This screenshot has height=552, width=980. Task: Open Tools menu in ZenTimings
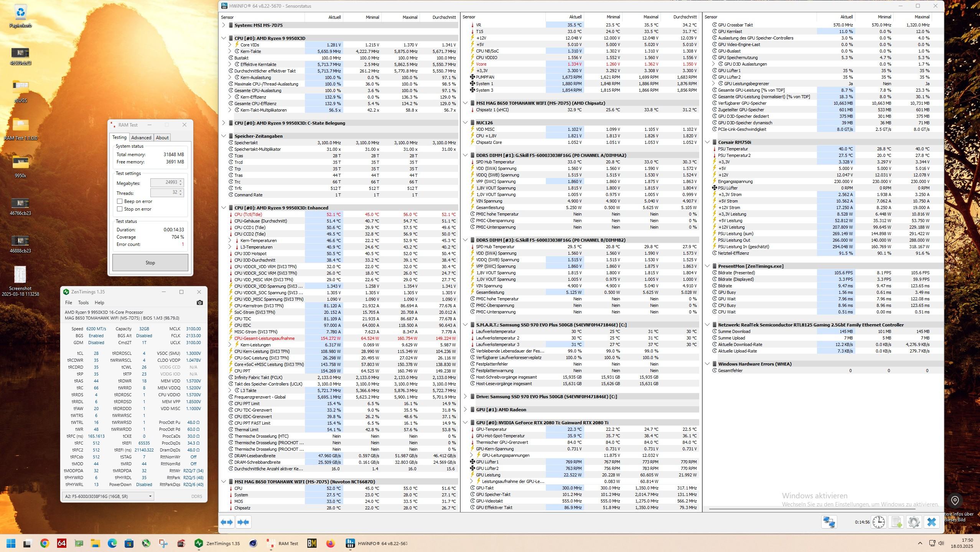point(83,303)
